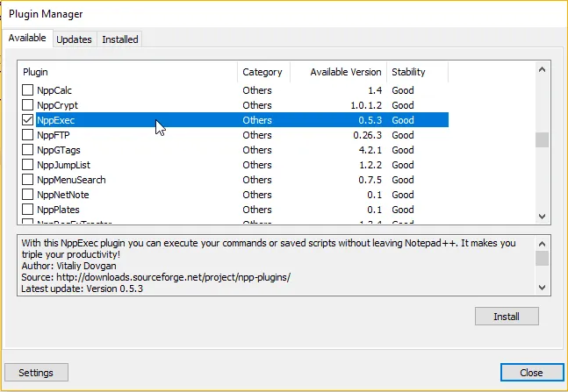568x392 pixels.
Task: Select the NppGTags checkbox
Action: 28,150
